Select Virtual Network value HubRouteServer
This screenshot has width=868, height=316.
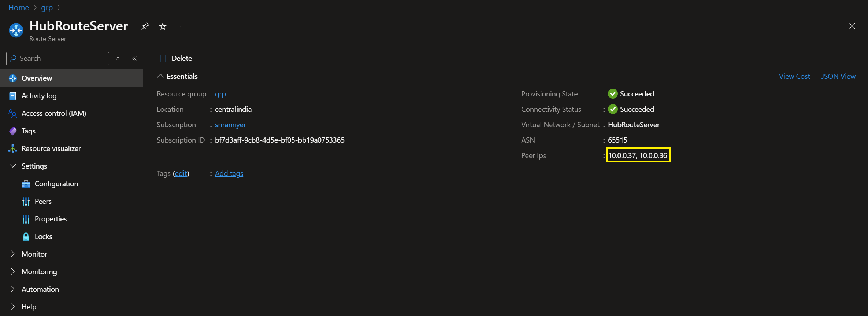point(634,125)
